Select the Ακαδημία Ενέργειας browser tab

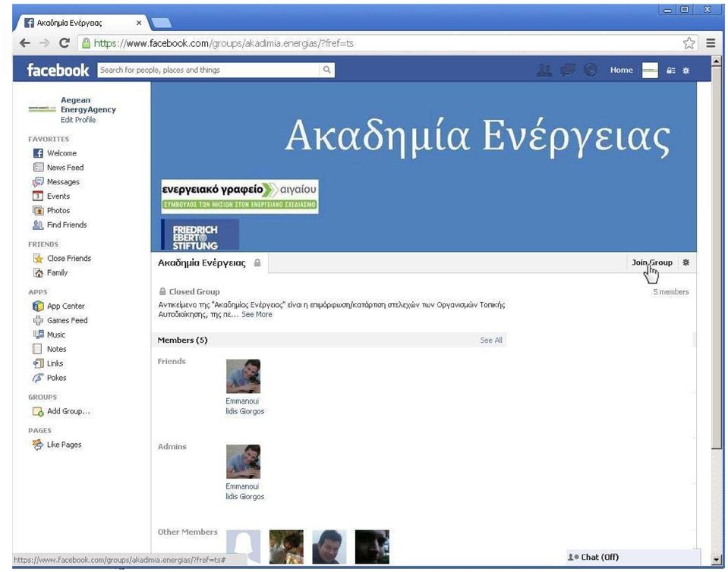[82, 23]
